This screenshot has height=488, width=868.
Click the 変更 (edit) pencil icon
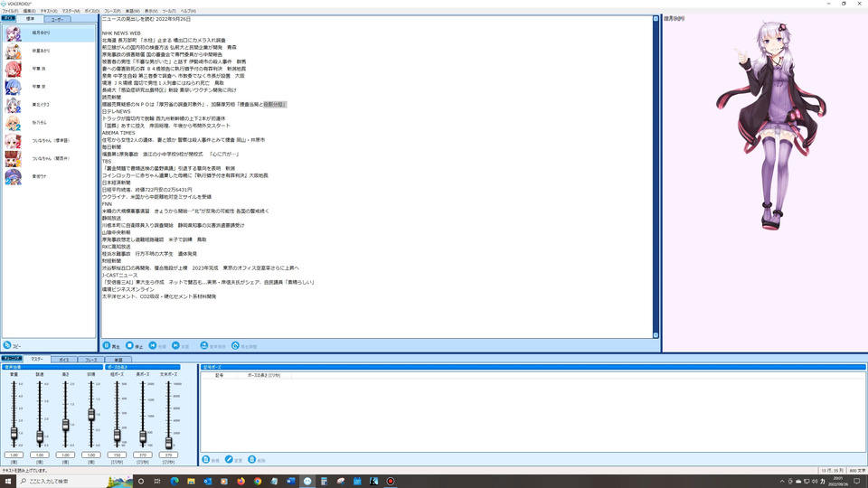pos(229,459)
